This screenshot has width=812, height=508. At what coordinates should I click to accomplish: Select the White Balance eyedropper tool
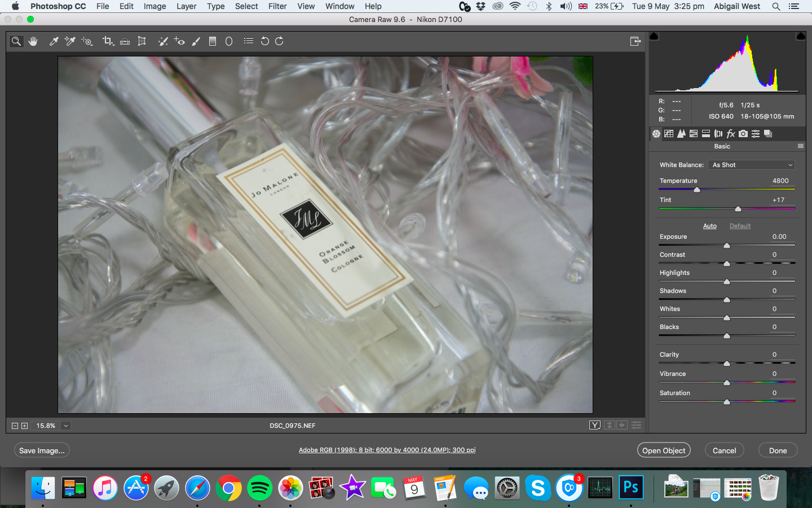click(x=54, y=41)
